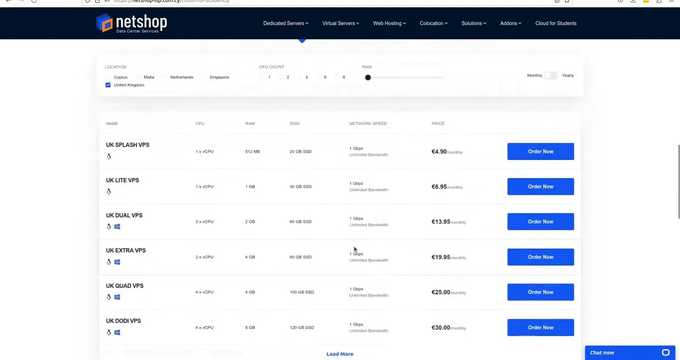The height and width of the screenshot is (360, 680).
Task: Click Load More link
Action: (340, 354)
